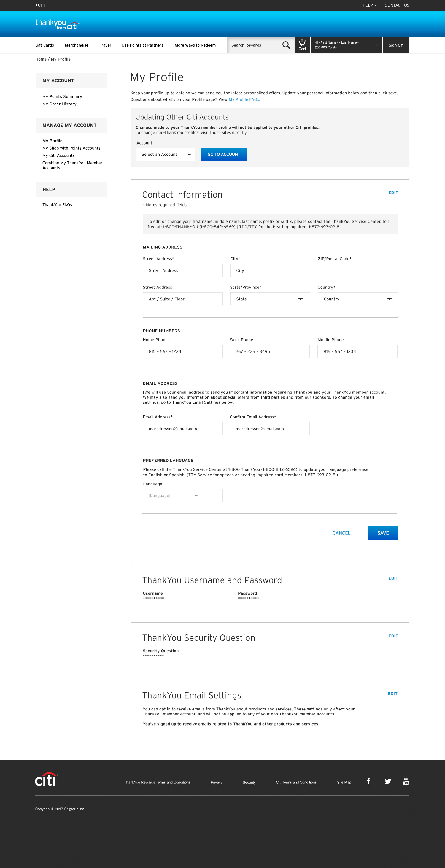The height and width of the screenshot is (868, 445).
Task: Open ThankYou FAQs in sidebar
Action: (x=57, y=205)
